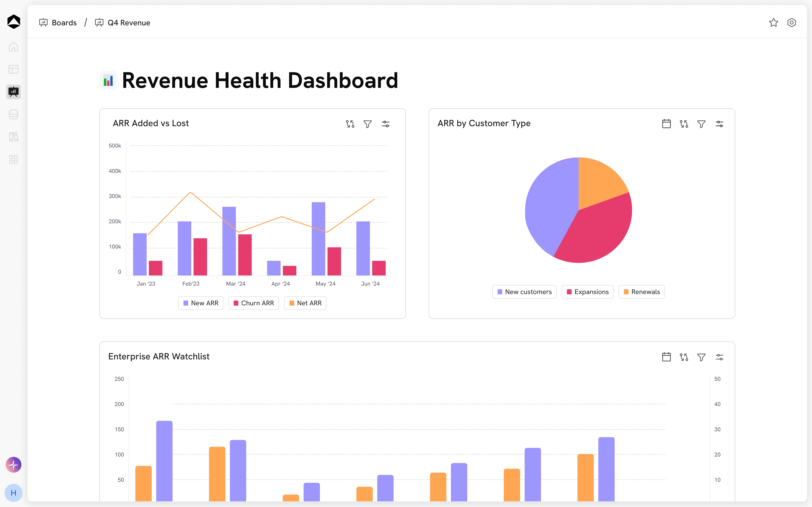Open board settings hexagon icon
Screen dimensions: 812x507
click(x=792, y=23)
